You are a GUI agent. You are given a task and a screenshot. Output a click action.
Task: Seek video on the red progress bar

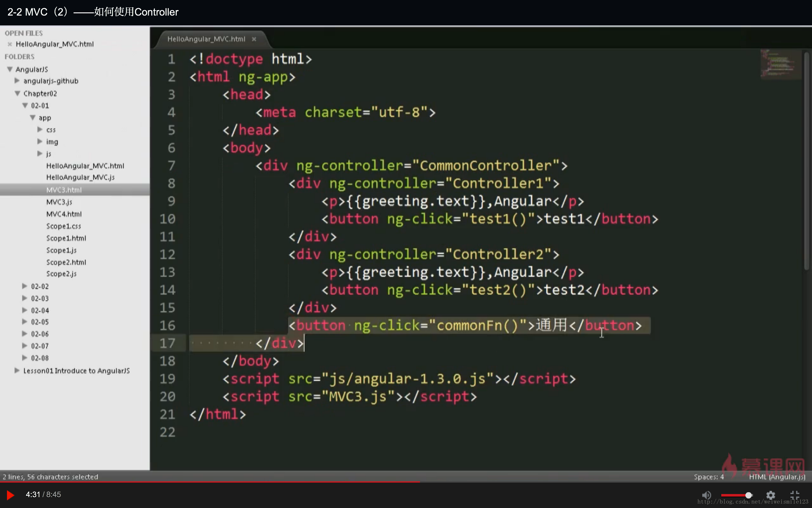406,482
